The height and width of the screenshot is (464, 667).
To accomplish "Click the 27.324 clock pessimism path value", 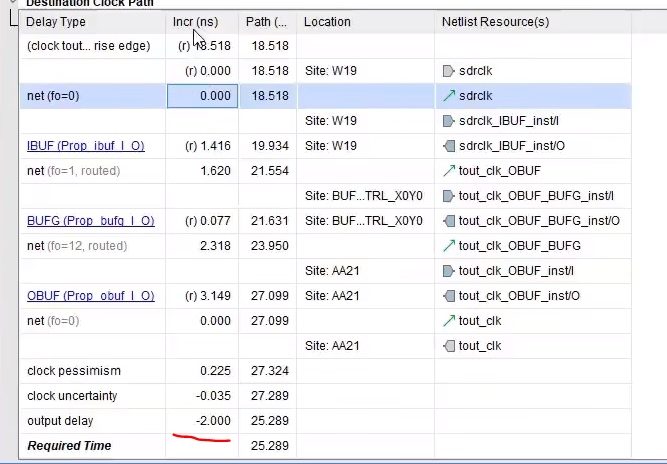I will [270, 370].
